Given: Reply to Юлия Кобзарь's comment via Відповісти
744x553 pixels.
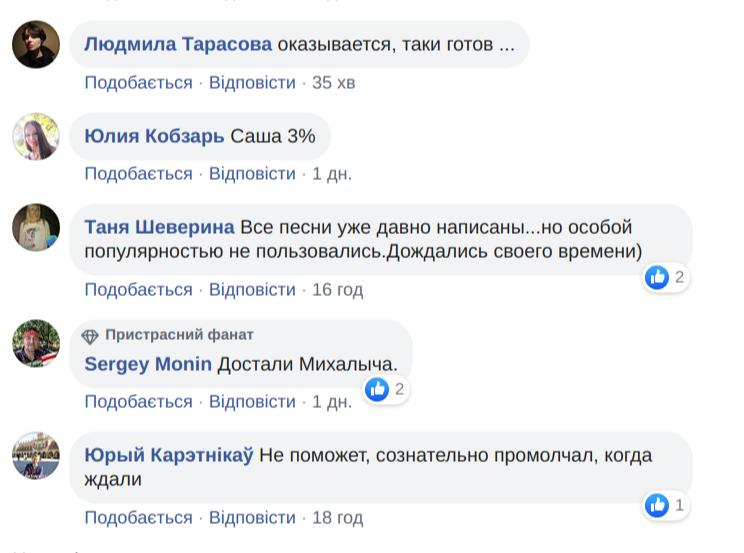Looking at the screenshot, I should click(x=252, y=174).
